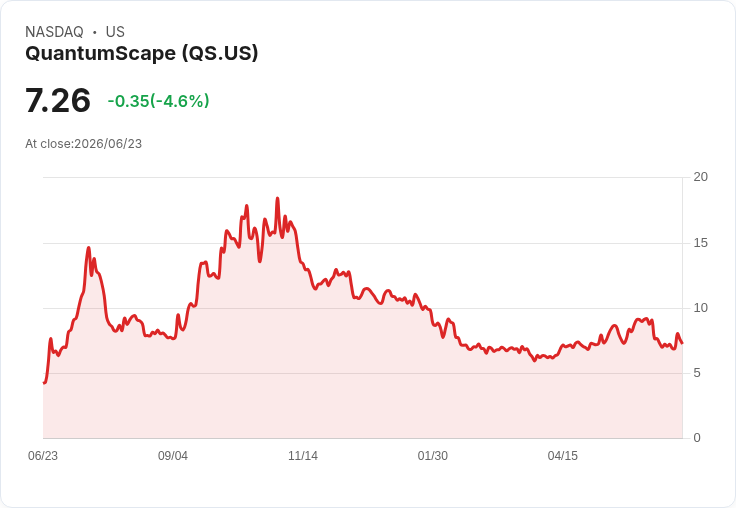Click the 01/30 x-axis date label
The width and height of the screenshot is (736, 508).
pos(432,456)
